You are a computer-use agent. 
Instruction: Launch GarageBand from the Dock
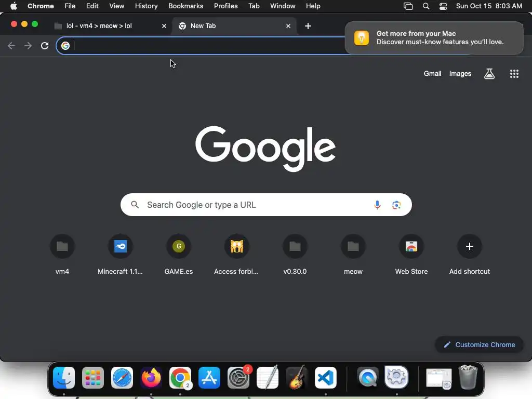pos(297,377)
